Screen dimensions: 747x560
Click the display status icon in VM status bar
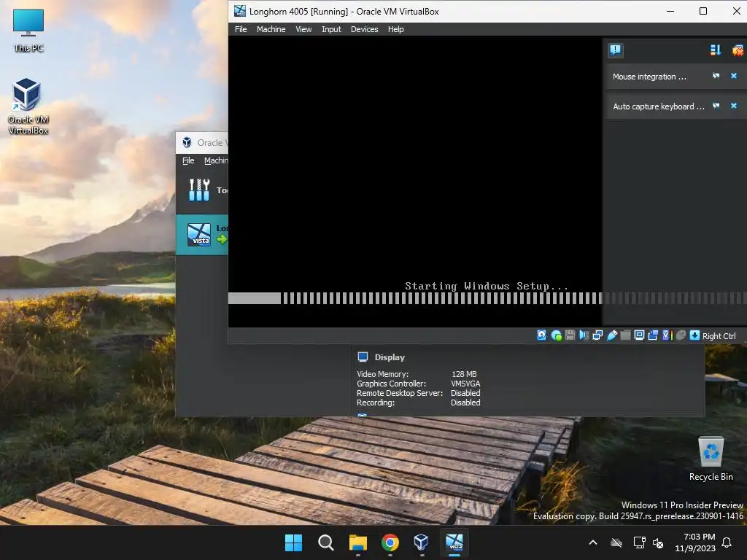[x=639, y=335]
